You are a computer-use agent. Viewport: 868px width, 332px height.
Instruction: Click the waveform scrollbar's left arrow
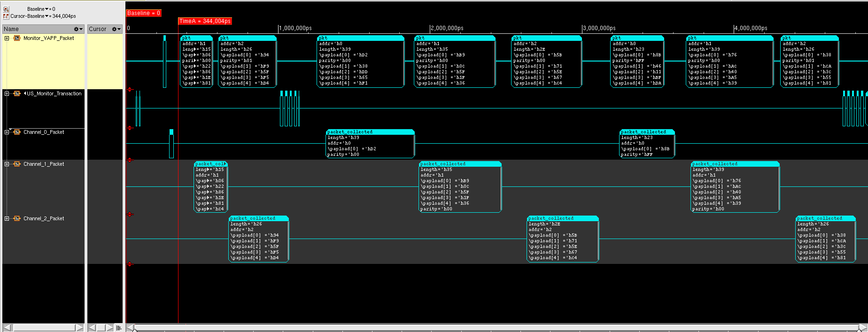[x=130, y=327]
